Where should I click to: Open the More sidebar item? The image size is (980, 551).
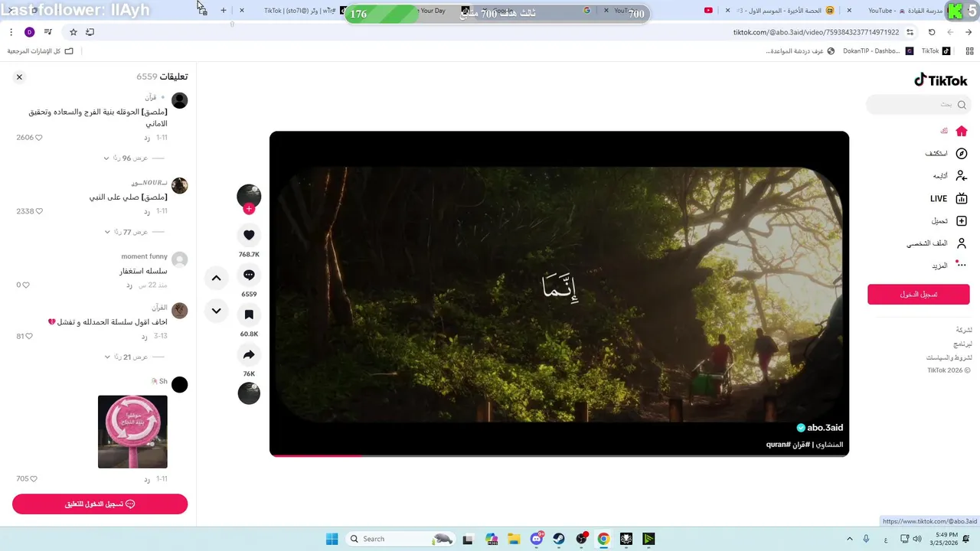(949, 266)
